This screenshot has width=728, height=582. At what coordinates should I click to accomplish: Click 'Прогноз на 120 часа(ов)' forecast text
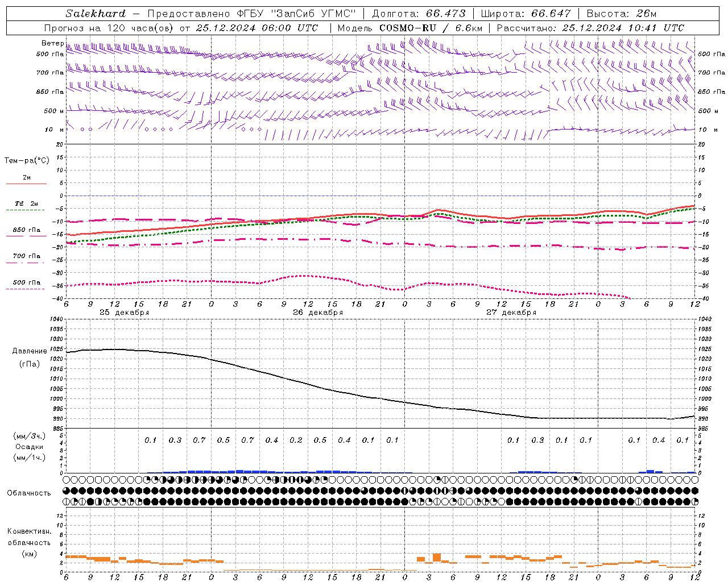click(x=110, y=28)
